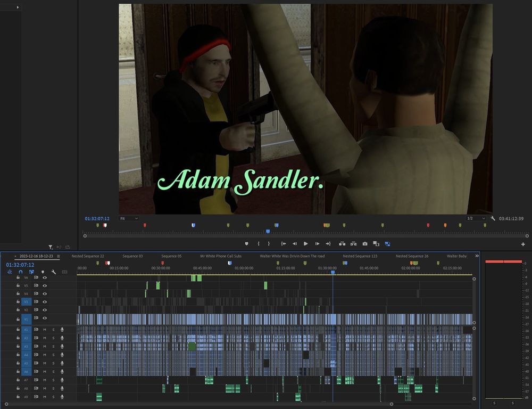Mute the A1 audio track
532x409 pixels.
[45, 330]
